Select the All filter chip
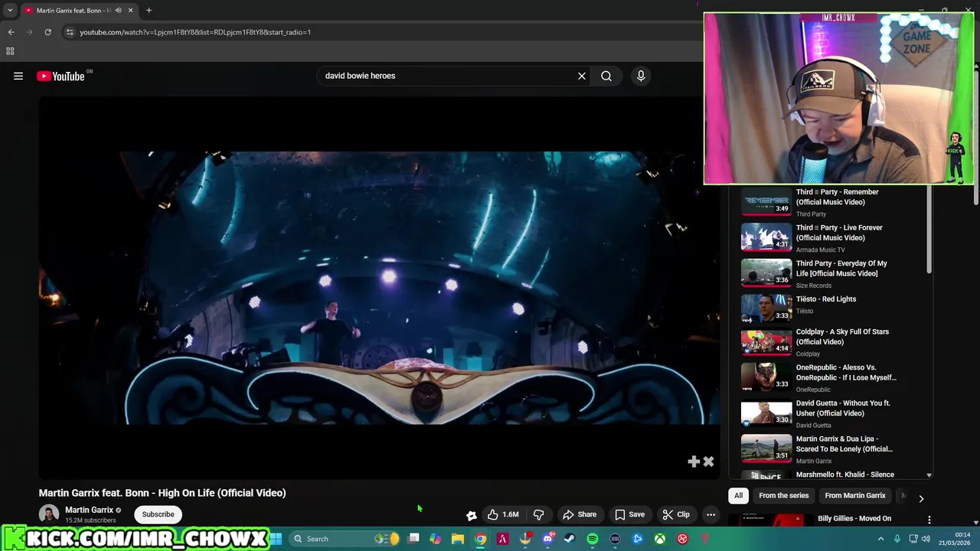 pos(738,496)
